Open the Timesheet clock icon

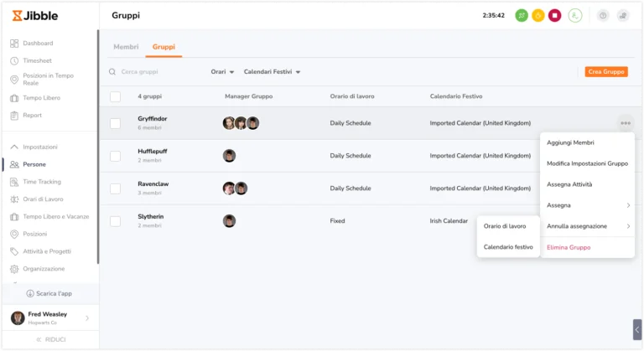14,61
